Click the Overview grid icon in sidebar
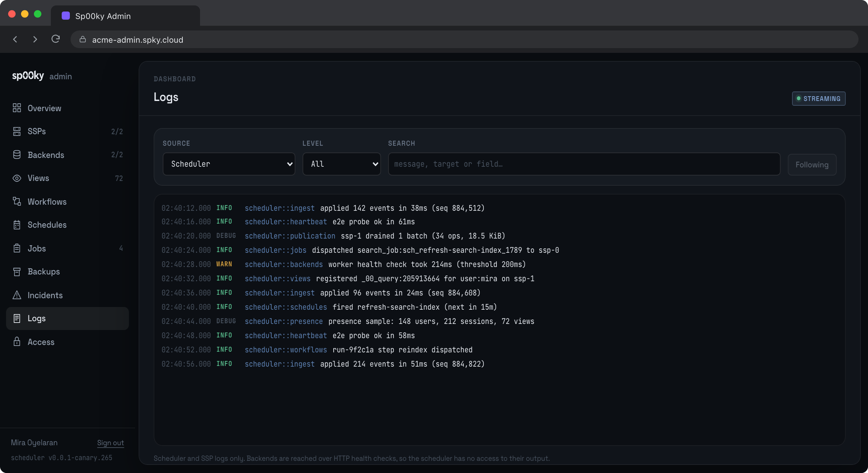 [17, 108]
